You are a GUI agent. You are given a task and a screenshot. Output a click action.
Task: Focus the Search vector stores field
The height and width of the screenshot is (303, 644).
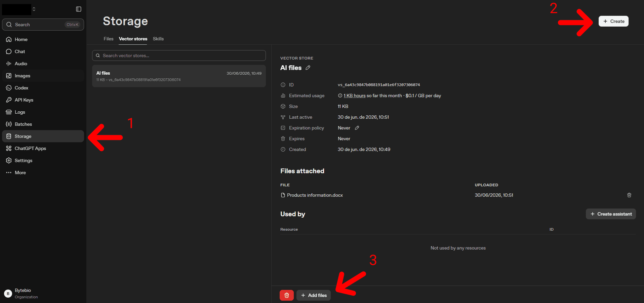pos(179,55)
